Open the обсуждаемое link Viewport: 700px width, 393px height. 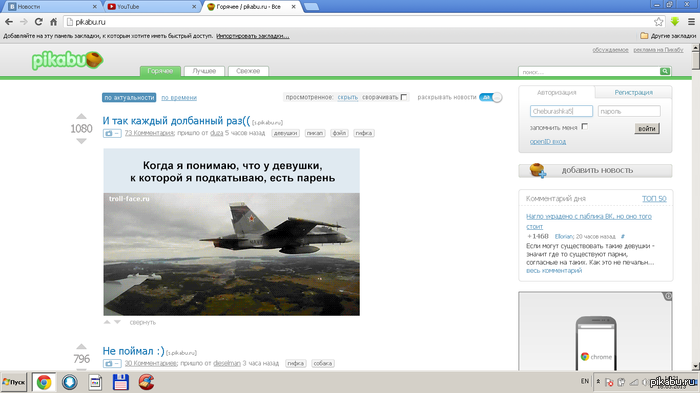tap(610, 50)
